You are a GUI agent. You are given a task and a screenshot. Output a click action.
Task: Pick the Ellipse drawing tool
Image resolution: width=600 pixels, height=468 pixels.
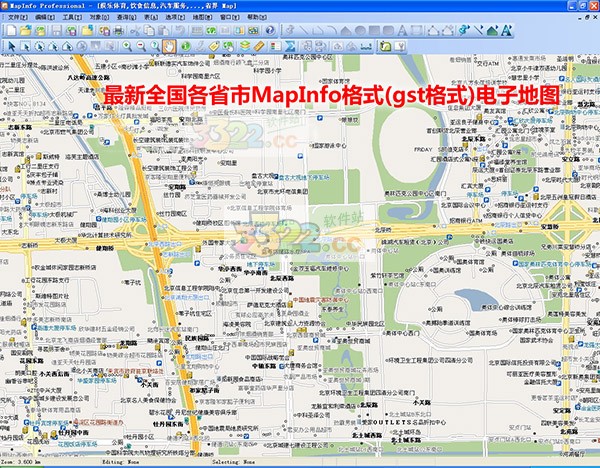[360, 30]
